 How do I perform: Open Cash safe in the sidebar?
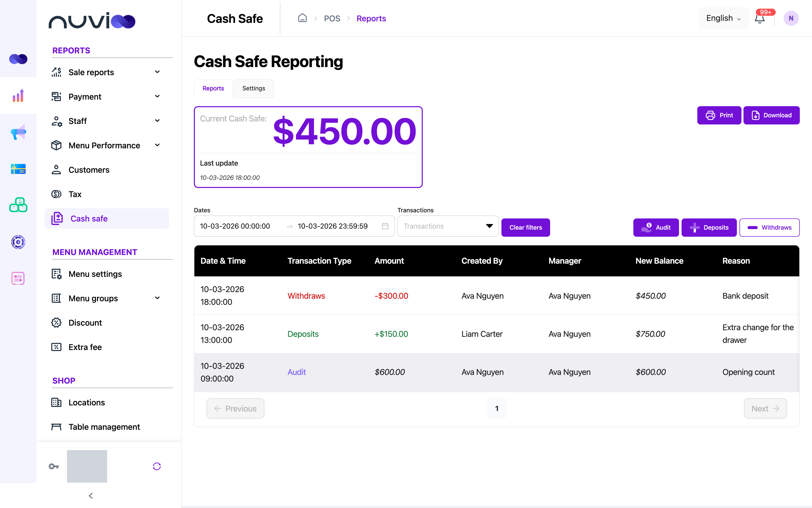107,218
